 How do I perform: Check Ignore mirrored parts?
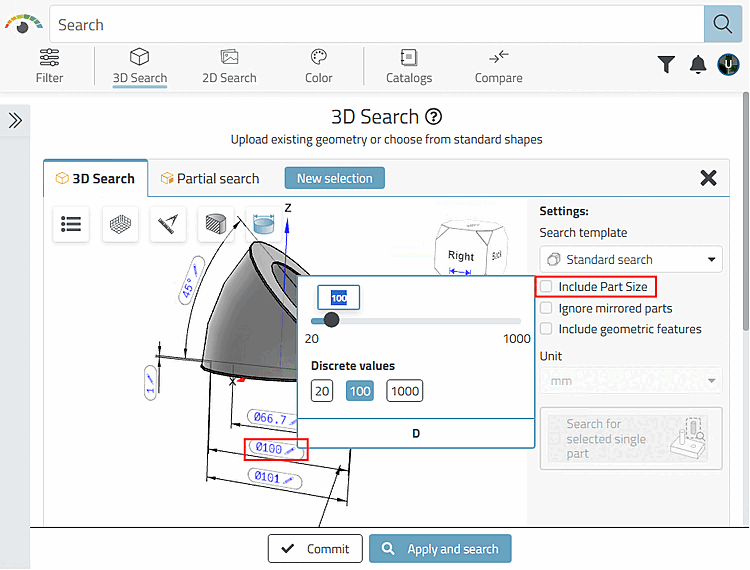click(546, 308)
